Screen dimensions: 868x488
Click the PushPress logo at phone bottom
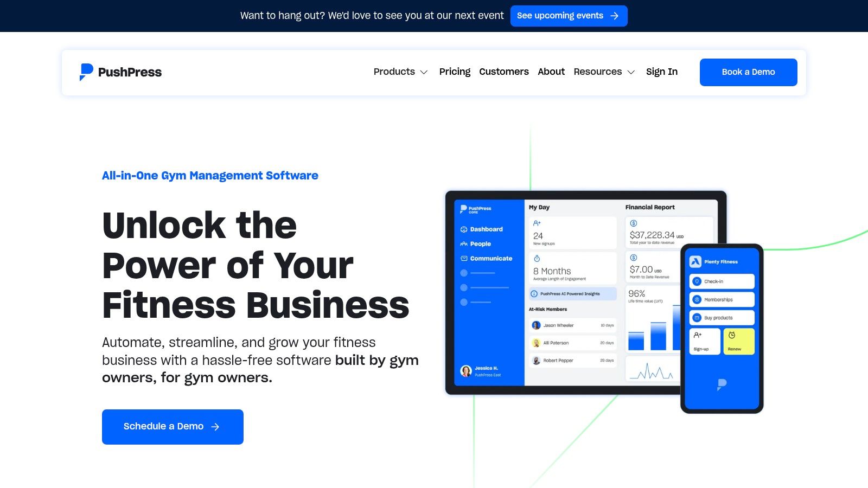coord(722,385)
